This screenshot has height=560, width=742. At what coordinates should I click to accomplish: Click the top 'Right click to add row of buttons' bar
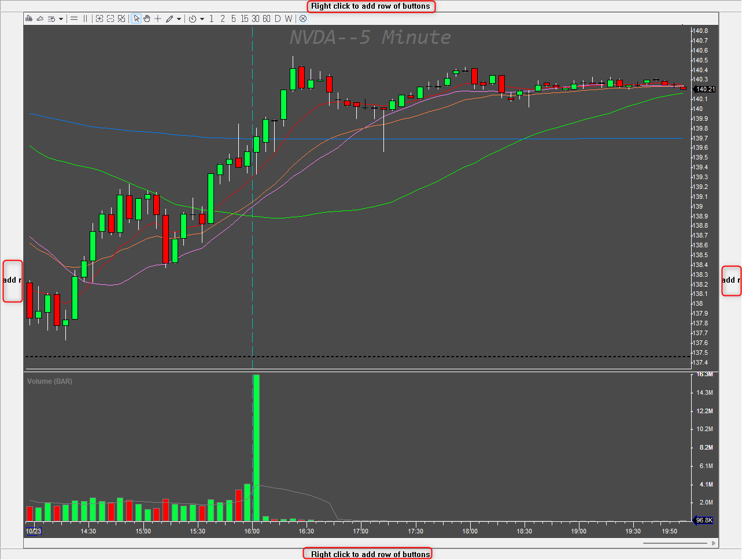[x=371, y=6]
